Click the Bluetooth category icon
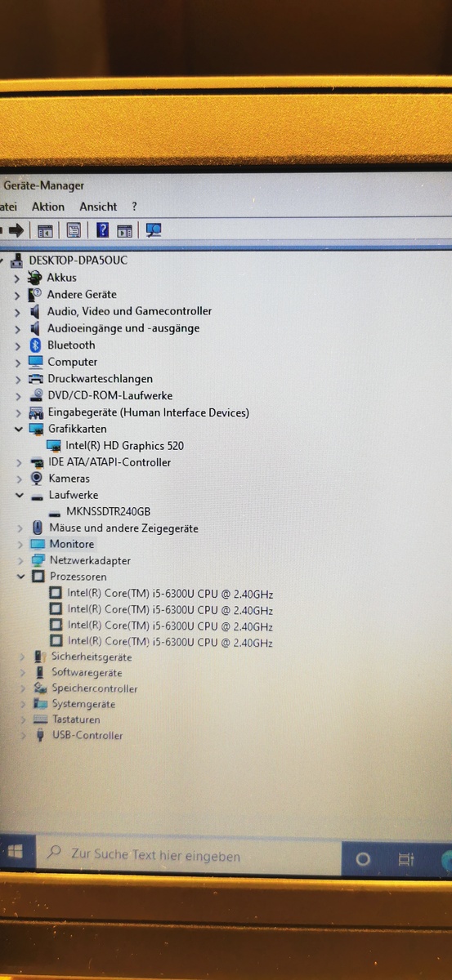 [35, 345]
